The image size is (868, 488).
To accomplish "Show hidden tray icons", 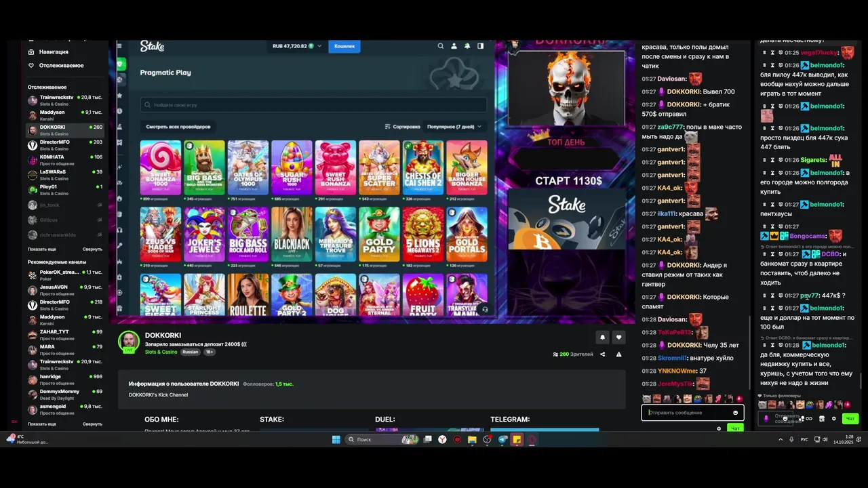I will pos(780,439).
